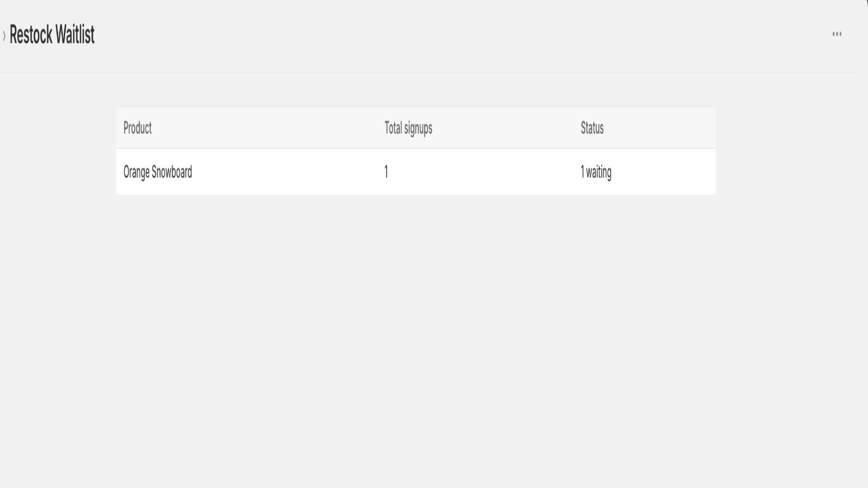Select the "1 waiting" status cell
The width and height of the screenshot is (868, 488).
coord(596,172)
